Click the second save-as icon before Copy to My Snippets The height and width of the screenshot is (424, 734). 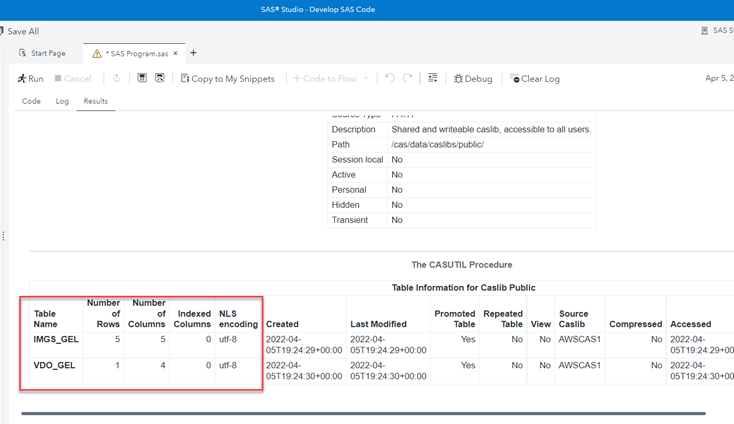159,78
